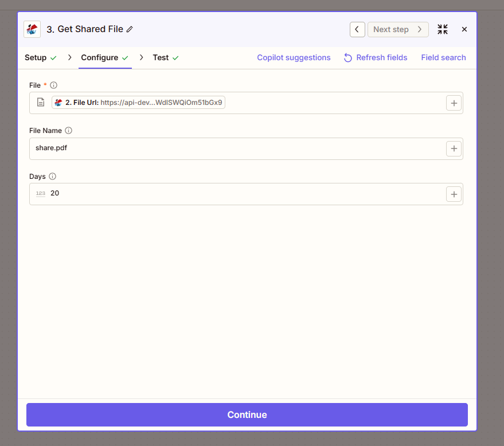Screen dimensions: 504x446
Task: Open the data insert menu for File Name
Action: (x=454, y=148)
